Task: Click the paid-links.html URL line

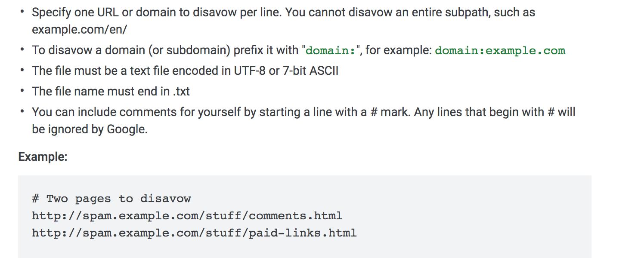Action: (x=194, y=233)
